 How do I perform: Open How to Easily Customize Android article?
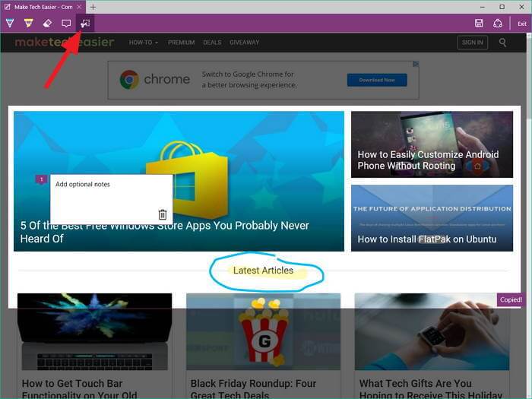432,144
